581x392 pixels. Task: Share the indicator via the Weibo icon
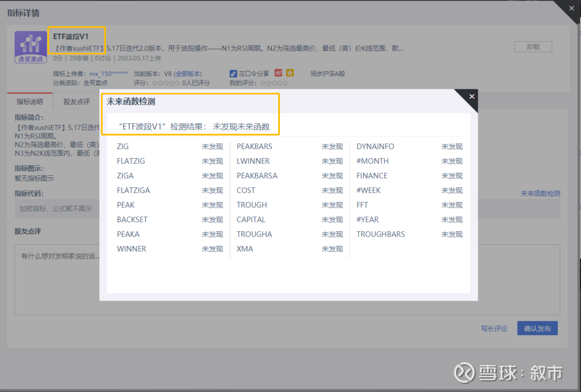[278, 73]
